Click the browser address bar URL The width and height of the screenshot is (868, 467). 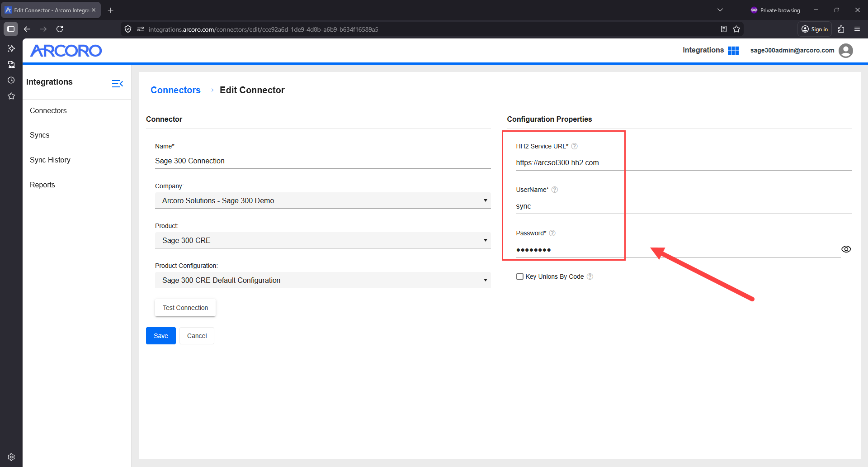click(x=264, y=29)
